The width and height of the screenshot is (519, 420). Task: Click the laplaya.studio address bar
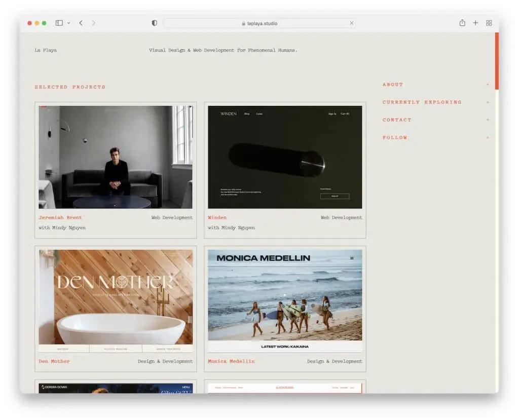point(259,23)
